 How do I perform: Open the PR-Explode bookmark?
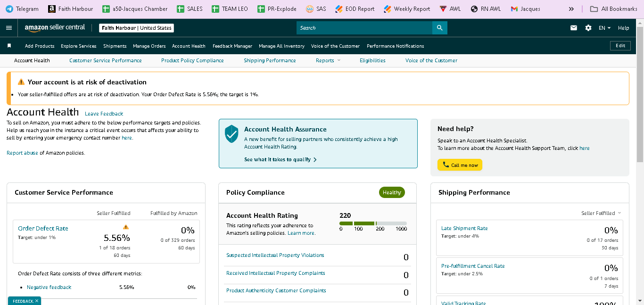pyautogui.click(x=277, y=9)
